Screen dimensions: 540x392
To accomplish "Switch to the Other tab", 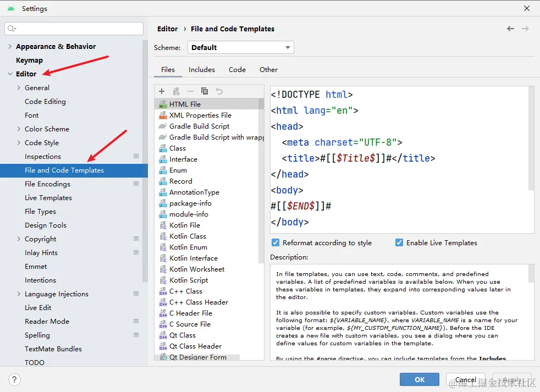I will [x=268, y=70].
